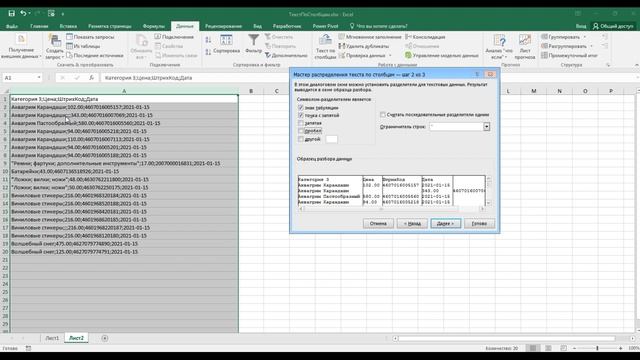Click Отмена (Cancel) in the wizard

point(378,223)
